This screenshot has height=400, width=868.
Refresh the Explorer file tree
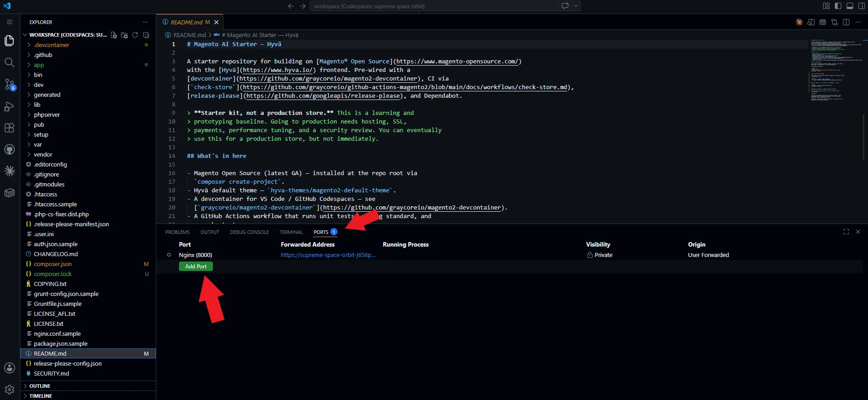point(135,35)
